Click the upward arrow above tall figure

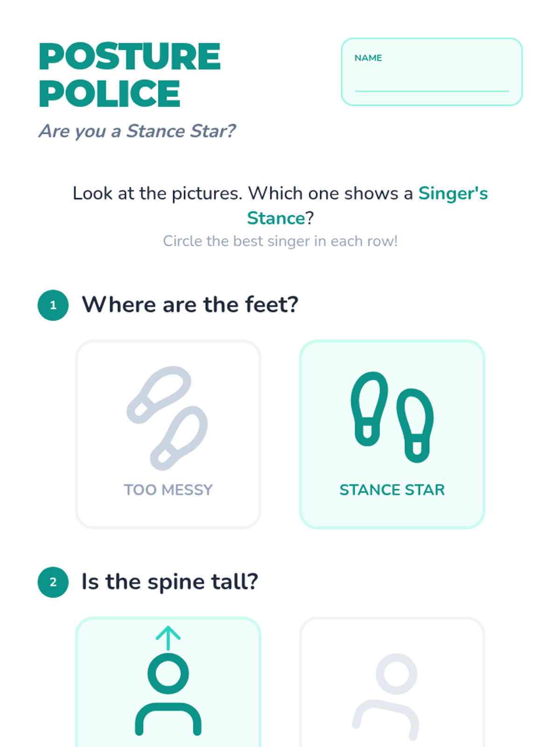click(168, 638)
